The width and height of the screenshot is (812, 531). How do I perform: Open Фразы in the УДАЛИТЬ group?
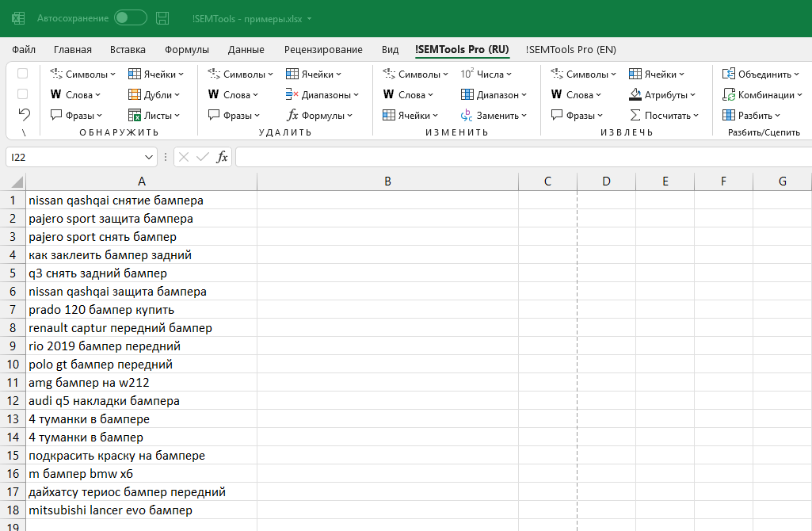[234, 116]
